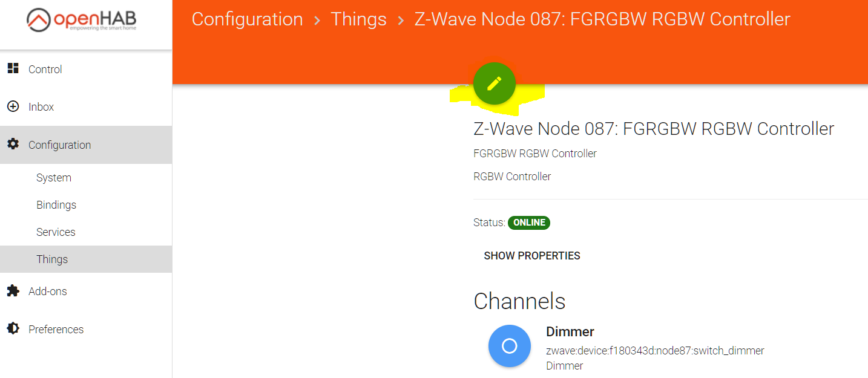Viewport: 868px width, 378px height.
Task: Click the ONLINE status badge
Action: click(x=529, y=223)
